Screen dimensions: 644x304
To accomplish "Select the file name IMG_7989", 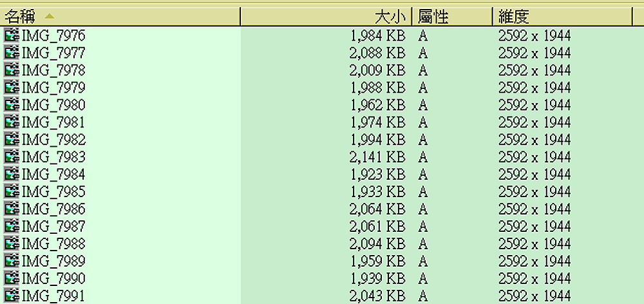I will tap(53, 261).
